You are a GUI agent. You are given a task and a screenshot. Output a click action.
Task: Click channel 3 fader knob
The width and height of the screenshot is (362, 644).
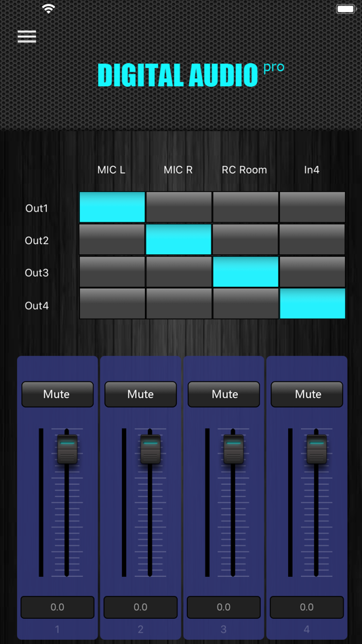pyautogui.click(x=233, y=449)
